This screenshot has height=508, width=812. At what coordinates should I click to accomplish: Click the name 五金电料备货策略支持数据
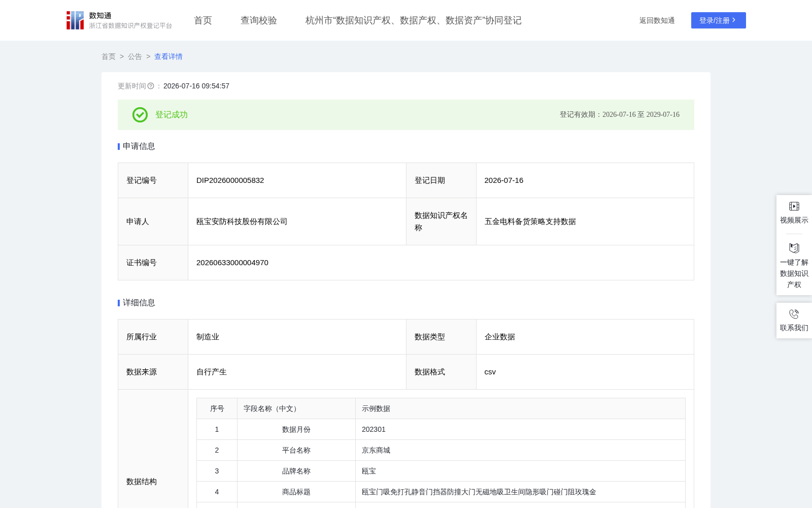[x=530, y=221]
